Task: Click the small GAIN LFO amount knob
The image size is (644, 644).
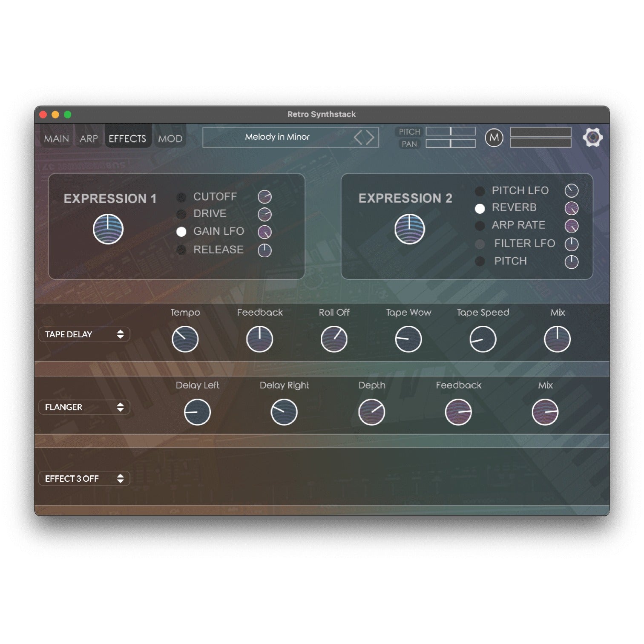Action: [x=264, y=232]
